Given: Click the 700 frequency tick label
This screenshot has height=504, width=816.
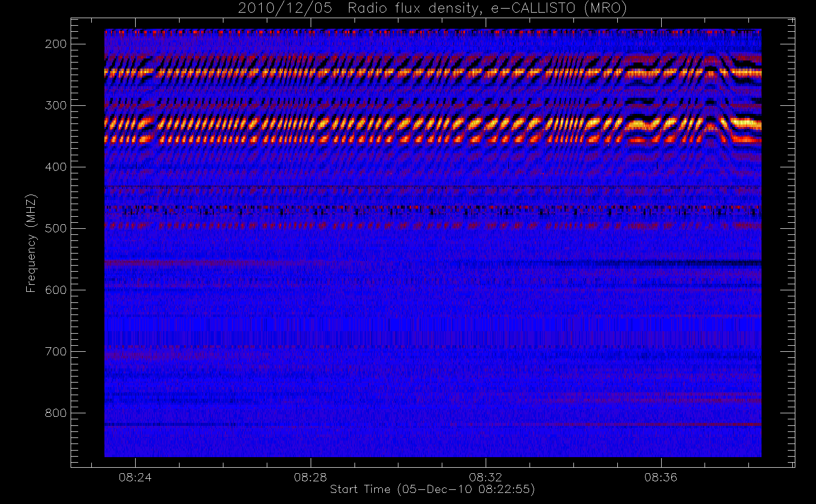Looking at the screenshot, I should tap(56, 351).
